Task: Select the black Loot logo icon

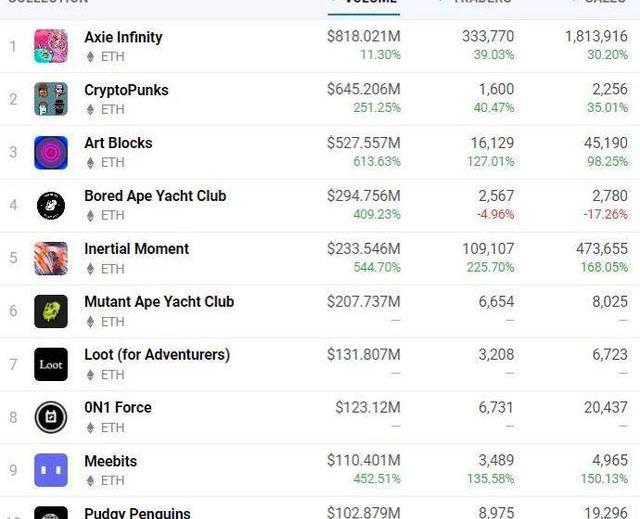Action: pyautogui.click(x=51, y=364)
